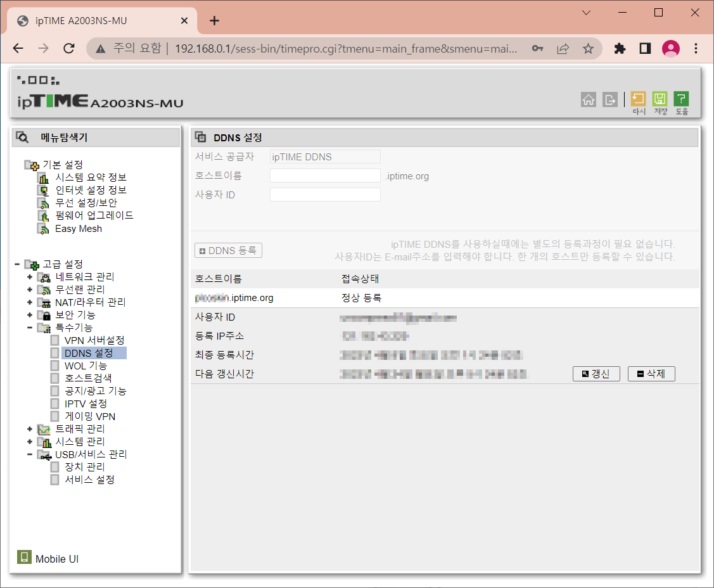Expand the 네트워크 관리 tree node
Screen dimensions: 714x588
point(29,277)
